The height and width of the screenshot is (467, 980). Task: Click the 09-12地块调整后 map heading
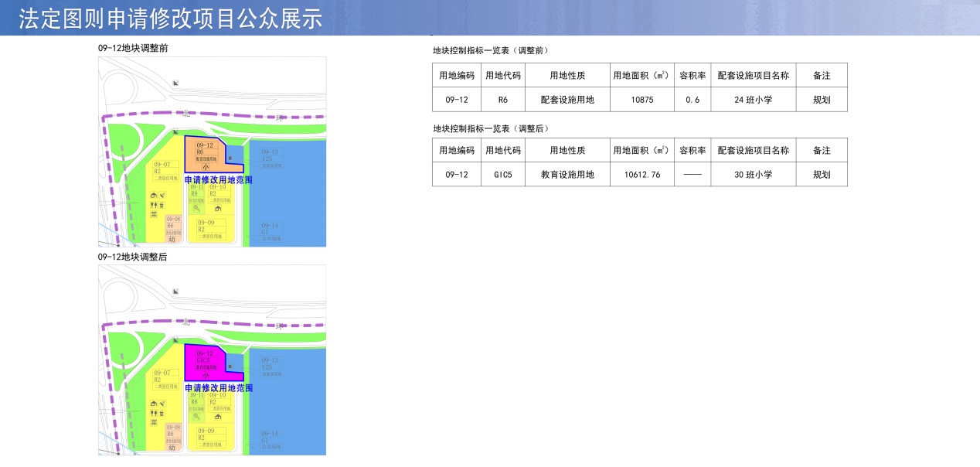point(133,257)
